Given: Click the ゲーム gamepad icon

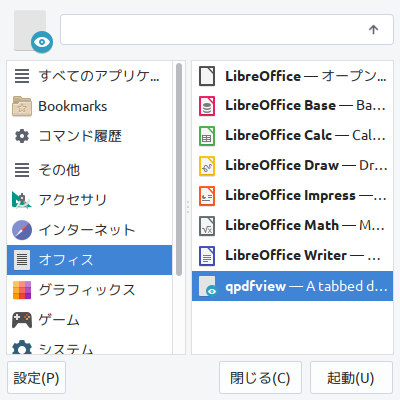Looking at the screenshot, I should [x=22, y=320].
